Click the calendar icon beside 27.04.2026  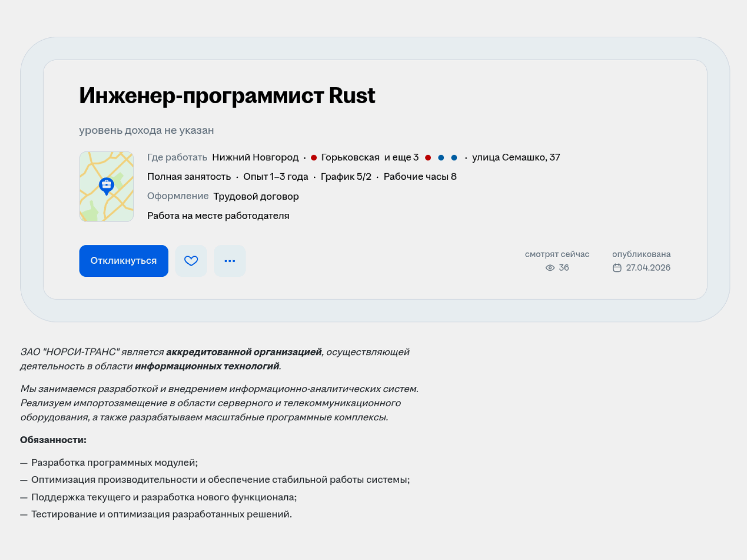pos(617,268)
